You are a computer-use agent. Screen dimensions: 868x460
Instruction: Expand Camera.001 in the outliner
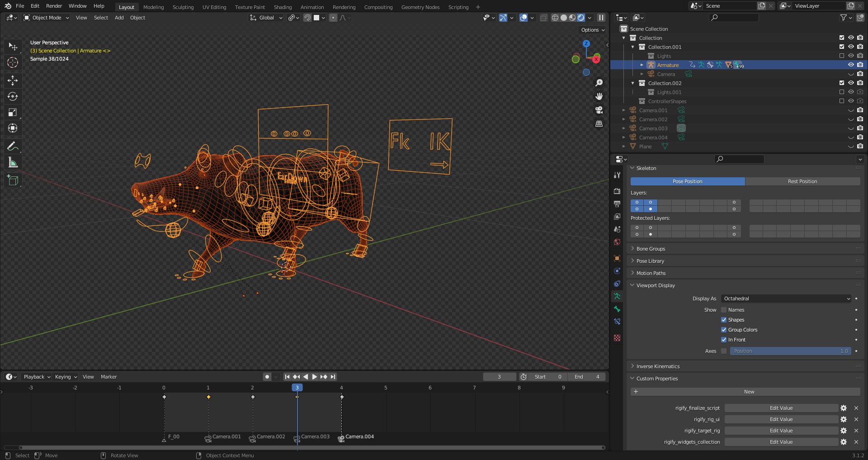(624, 110)
